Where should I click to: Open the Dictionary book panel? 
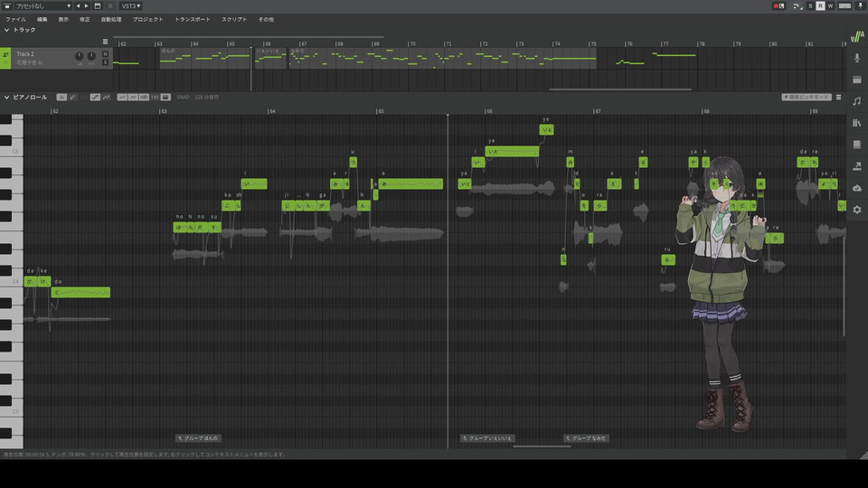pyautogui.click(x=857, y=145)
